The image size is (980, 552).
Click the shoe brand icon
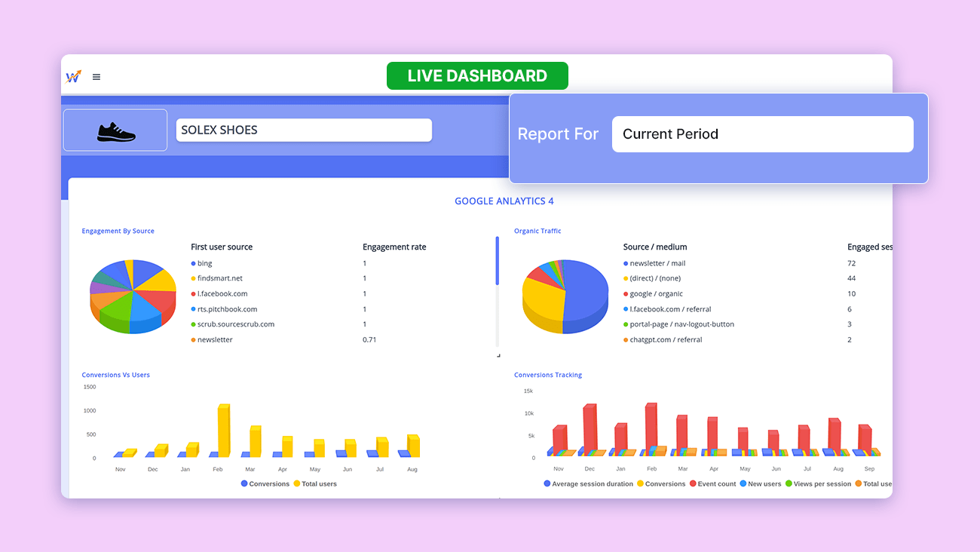tap(115, 130)
